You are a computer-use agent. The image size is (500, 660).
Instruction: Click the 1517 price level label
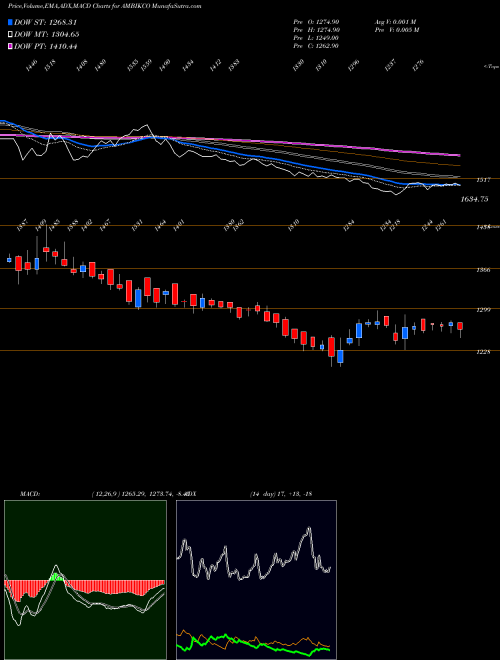tap(483, 180)
